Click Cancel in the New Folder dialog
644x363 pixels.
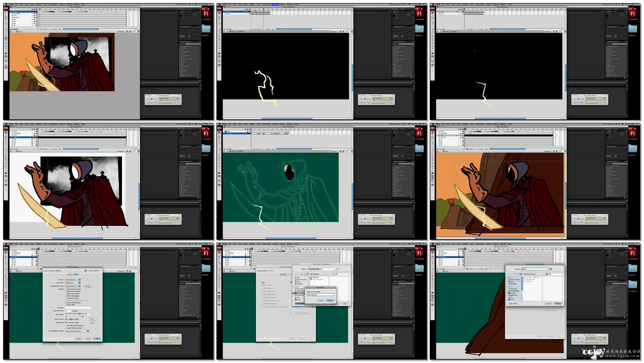pyautogui.click(x=321, y=300)
